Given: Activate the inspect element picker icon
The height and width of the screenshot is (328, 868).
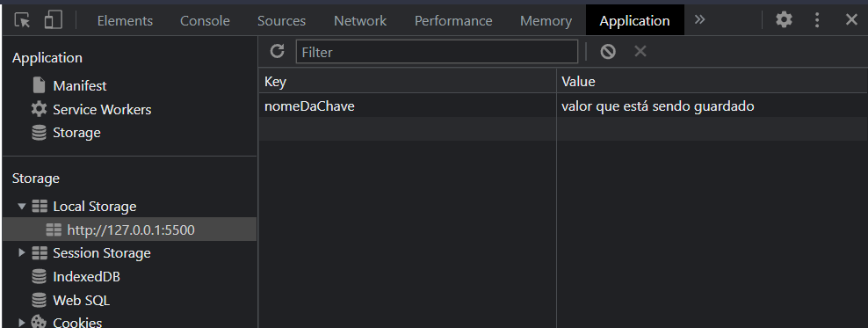Looking at the screenshot, I should tap(22, 20).
